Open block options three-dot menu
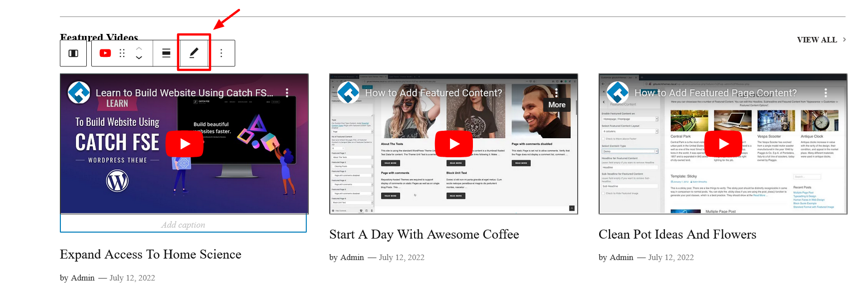Screen dimensions: 868x295 point(221,53)
